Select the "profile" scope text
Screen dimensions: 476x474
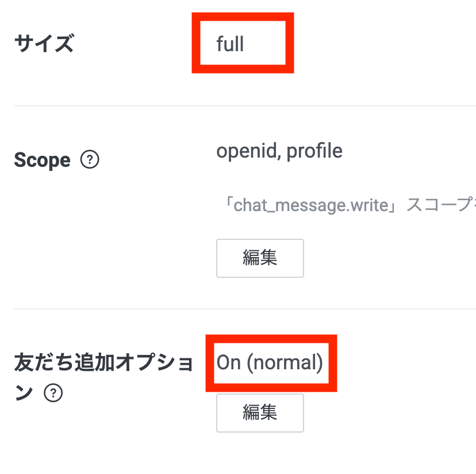314,151
